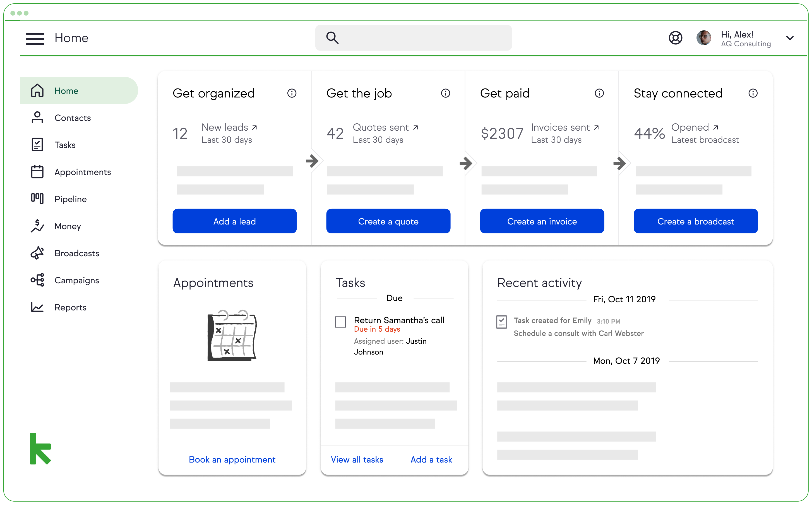812x505 pixels.
Task: Click the Get the job info icon
Action: click(445, 93)
